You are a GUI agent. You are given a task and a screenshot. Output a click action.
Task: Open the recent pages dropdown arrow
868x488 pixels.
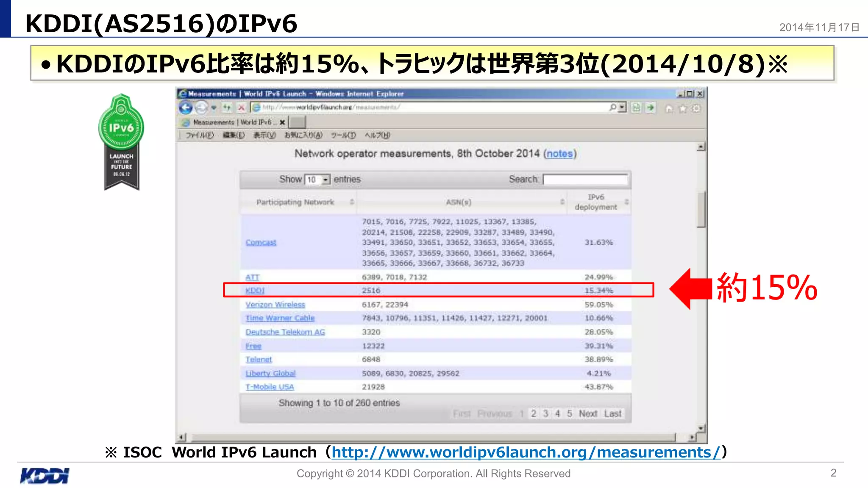[214, 108]
